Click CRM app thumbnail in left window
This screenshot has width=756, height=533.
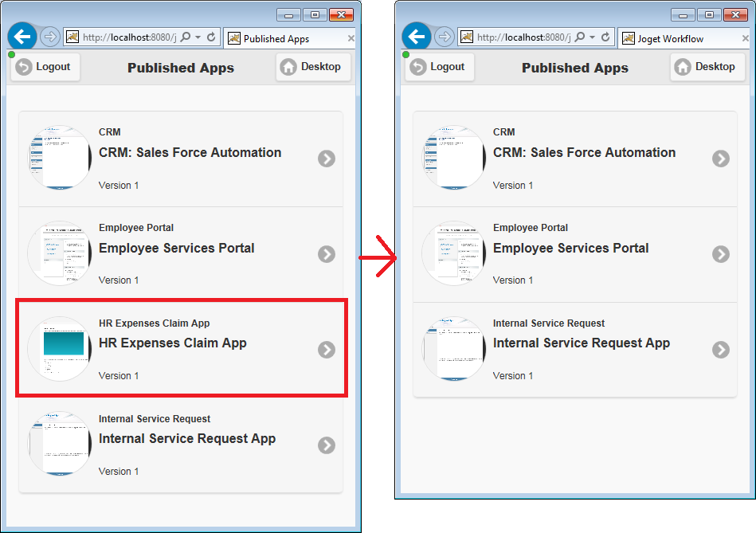[x=60, y=158]
